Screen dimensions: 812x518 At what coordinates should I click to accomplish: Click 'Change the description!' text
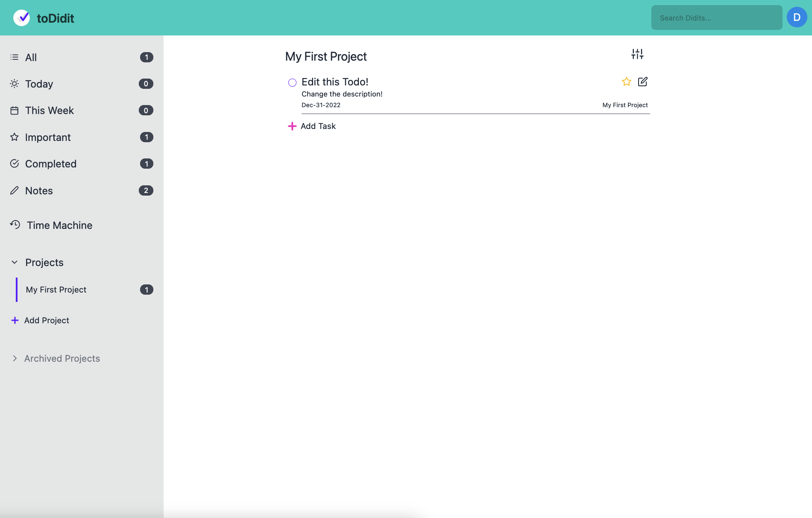click(342, 94)
